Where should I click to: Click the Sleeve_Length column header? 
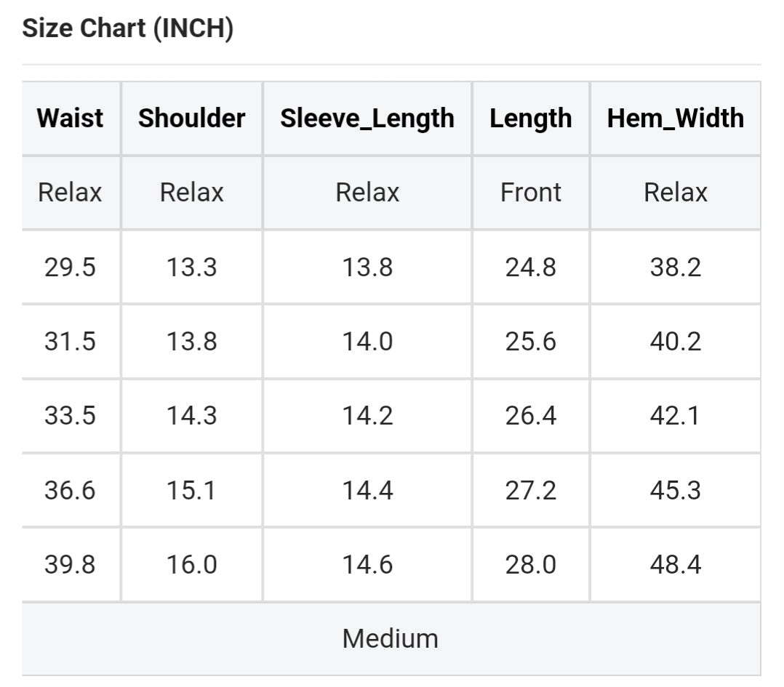(367, 118)
